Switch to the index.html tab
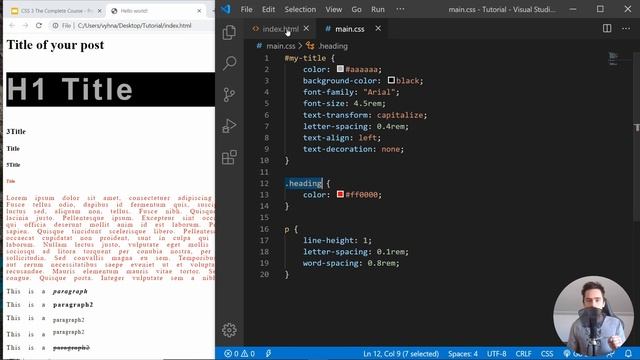This screenshot has height=360, width=640. [280, 29]
